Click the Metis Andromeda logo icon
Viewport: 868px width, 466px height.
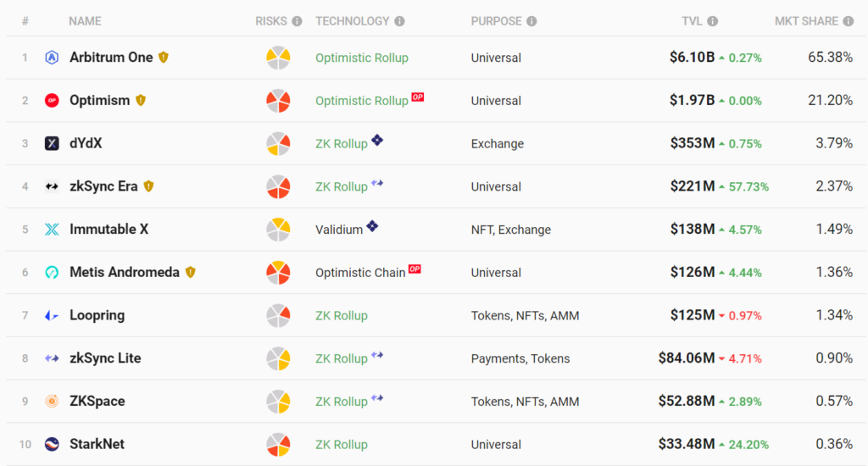[52, 272]
